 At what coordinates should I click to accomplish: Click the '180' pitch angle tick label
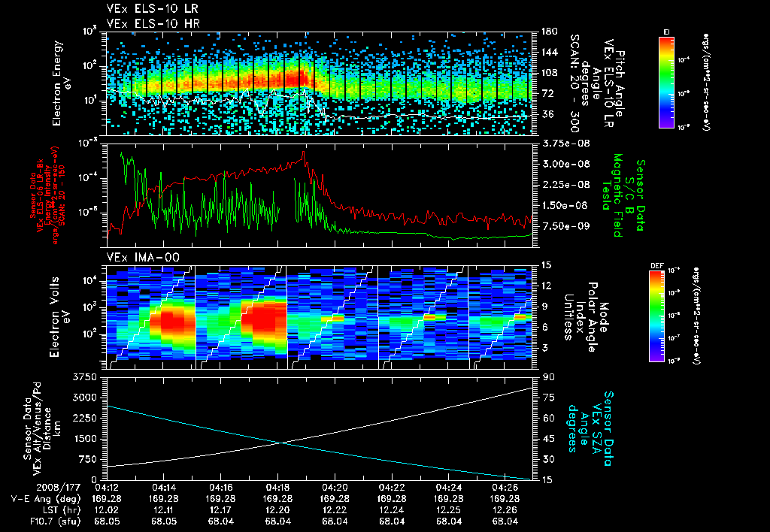pyautogui.click(x=549, y=32)
